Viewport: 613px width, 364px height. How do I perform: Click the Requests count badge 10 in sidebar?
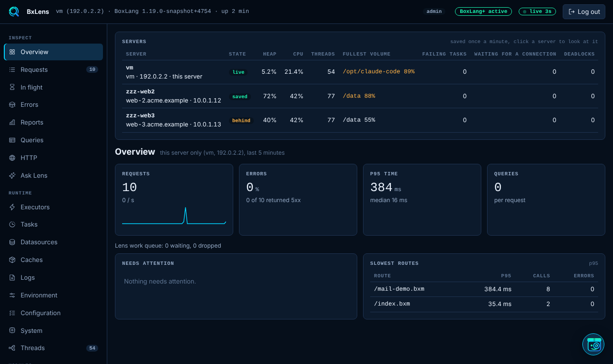coord(92,69)
